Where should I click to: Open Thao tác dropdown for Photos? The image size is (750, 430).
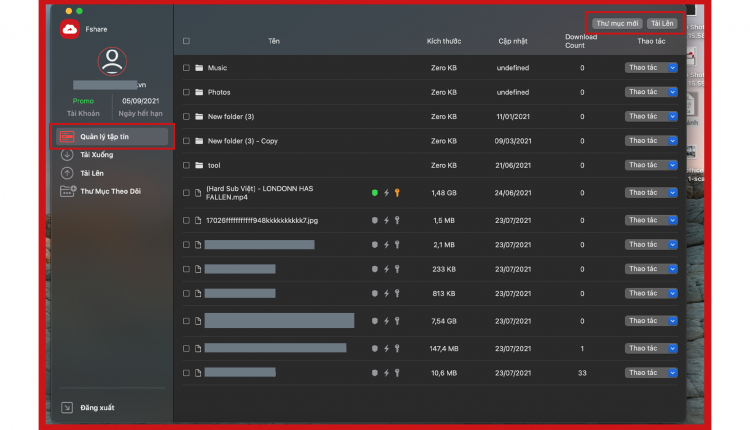click(x=651, y=92)
